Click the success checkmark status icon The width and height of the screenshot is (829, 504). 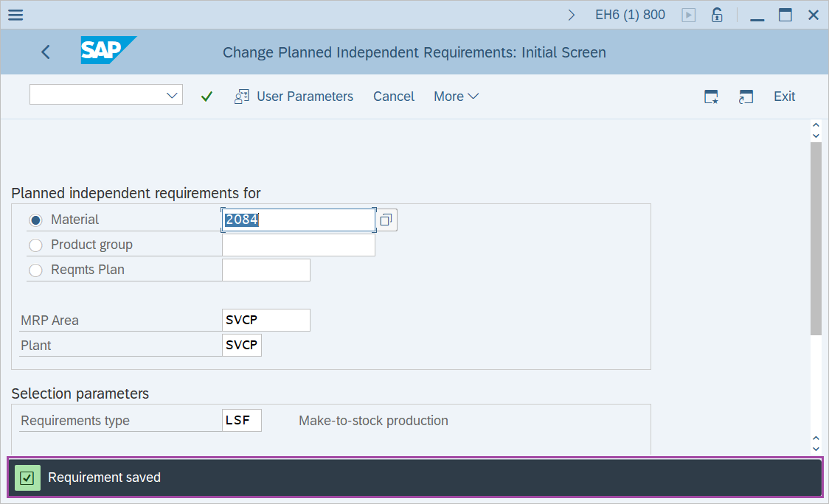(27, 477)
